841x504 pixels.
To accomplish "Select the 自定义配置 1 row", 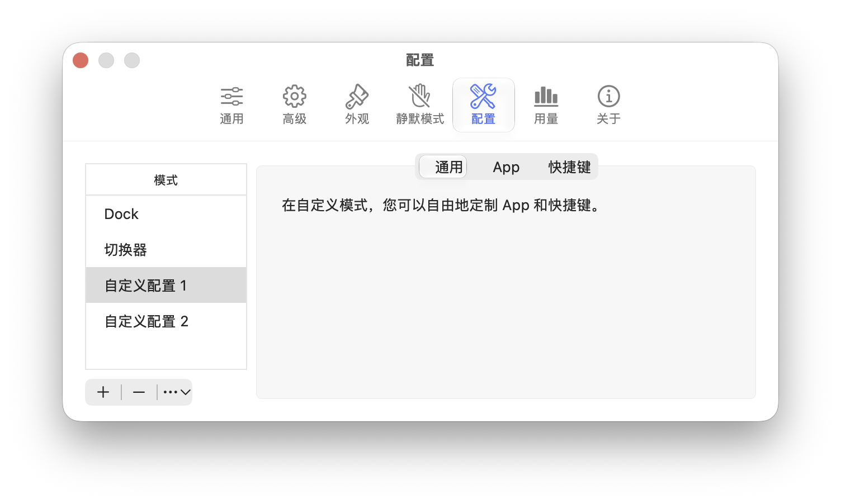I will pyautogui.click(x=166, y=286).
